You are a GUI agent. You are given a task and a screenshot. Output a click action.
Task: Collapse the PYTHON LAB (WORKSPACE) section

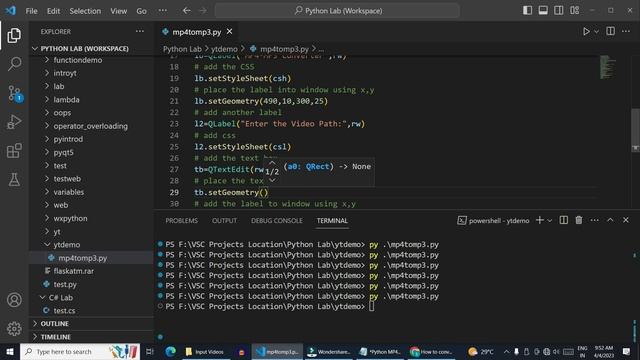coord(91,49)
